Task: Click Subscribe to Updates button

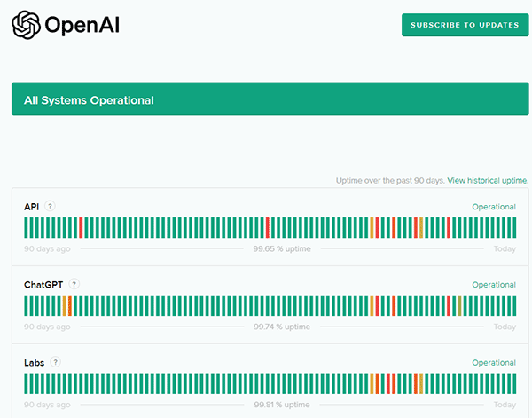Action: [465, 25]
